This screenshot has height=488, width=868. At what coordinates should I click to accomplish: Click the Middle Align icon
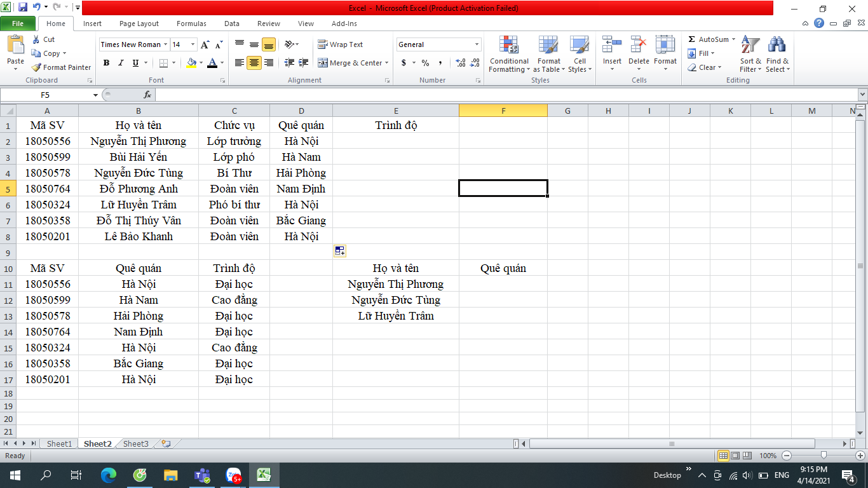tap(254, 44)
